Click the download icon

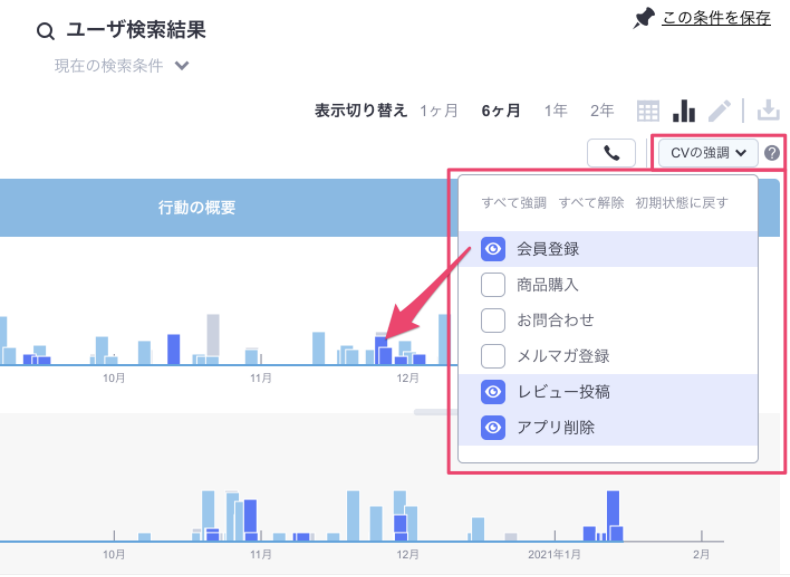tap(768, 111)
